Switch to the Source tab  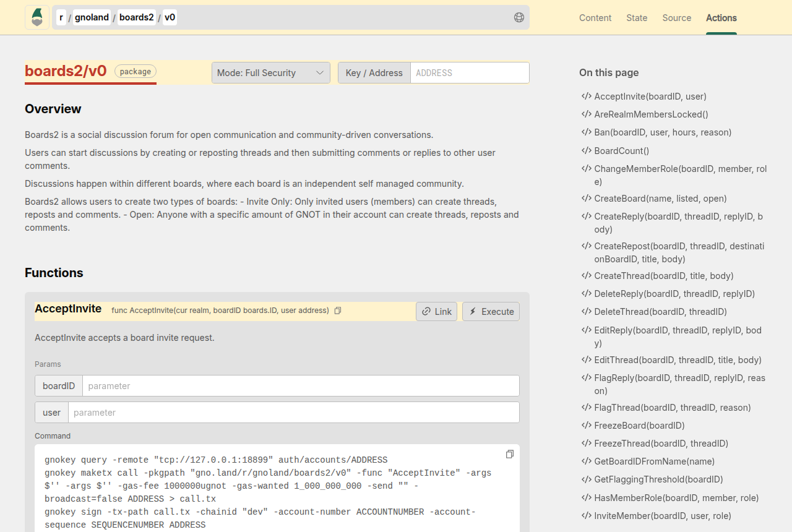click(x=677, y=18)
